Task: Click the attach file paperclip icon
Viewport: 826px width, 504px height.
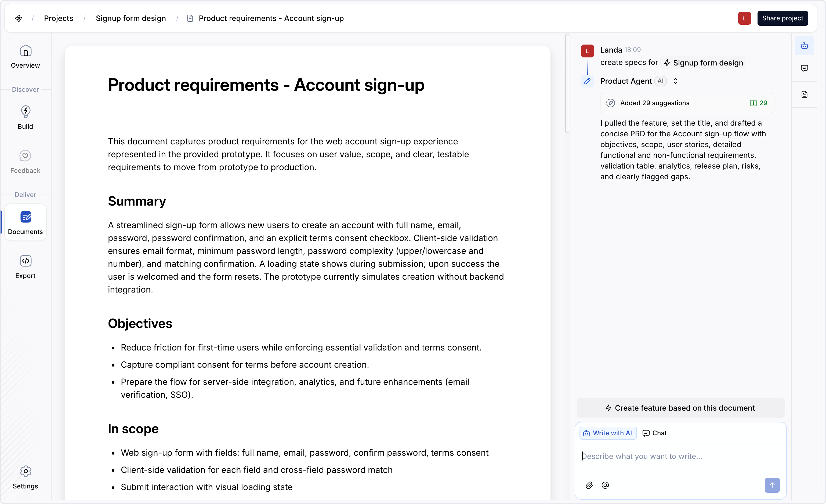Action: (x=589, y=485)
